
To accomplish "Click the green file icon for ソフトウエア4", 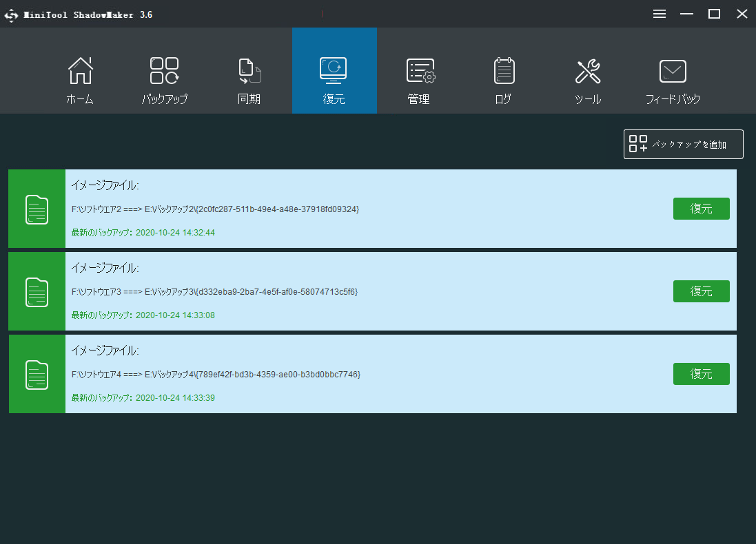I will point(37,375).
